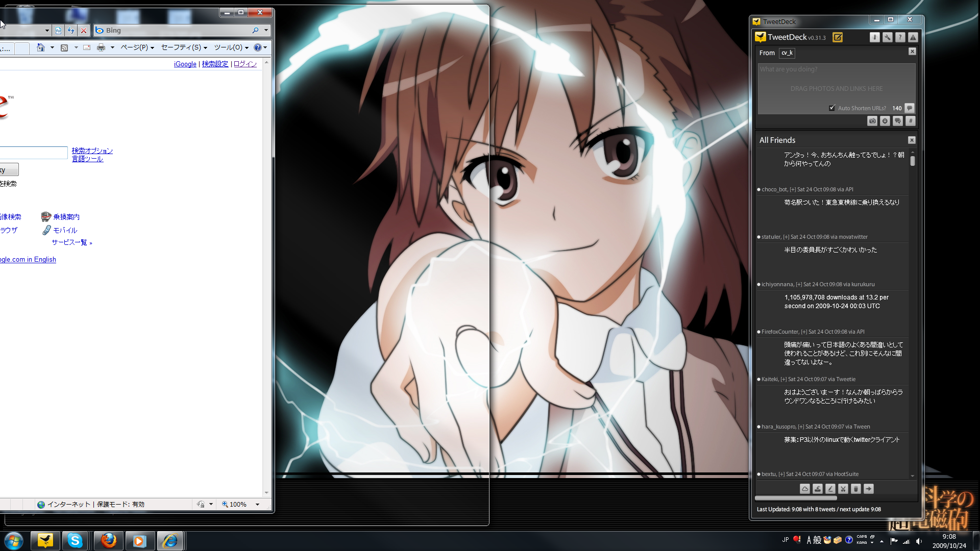Viewport: 980px width, 551px height.
Task: Click TweetDeck shorten URL down-arrow icon
Action: pyautogui.click(x=885, y=121)
